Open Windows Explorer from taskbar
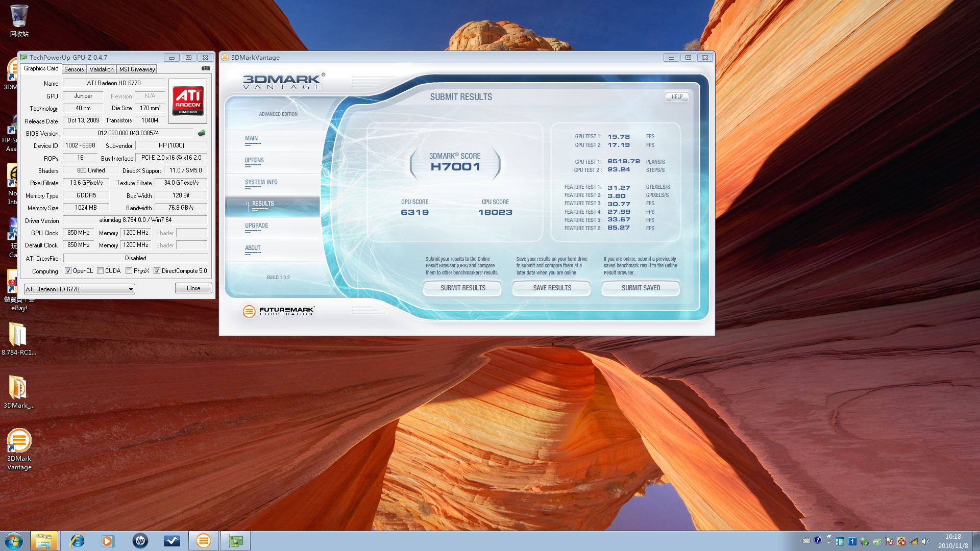Screen dimensions: 980x551 [x=44, y=541]
